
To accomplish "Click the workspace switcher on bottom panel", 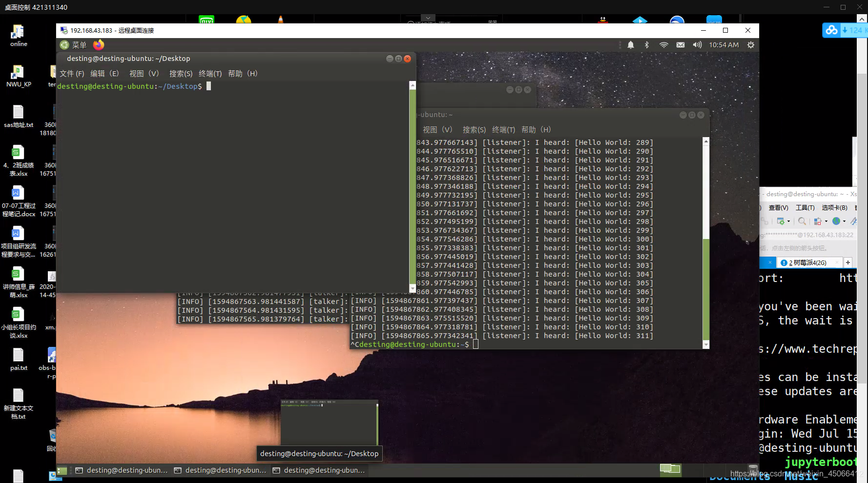I will click(x=670, y=469).
